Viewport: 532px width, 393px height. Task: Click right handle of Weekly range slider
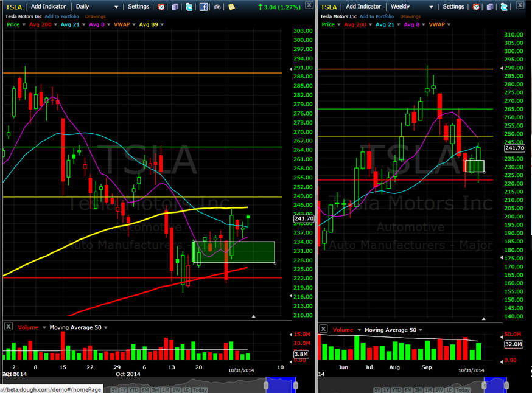coord(506,385)
